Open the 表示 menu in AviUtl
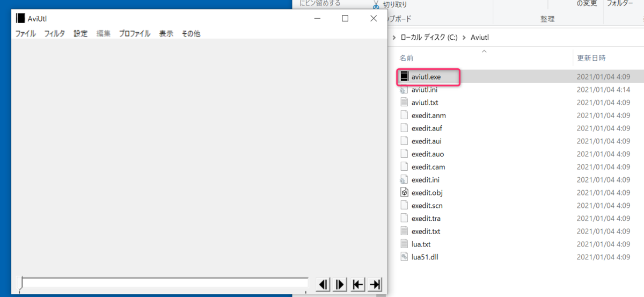The image size is (644, 297). (166, 33)
